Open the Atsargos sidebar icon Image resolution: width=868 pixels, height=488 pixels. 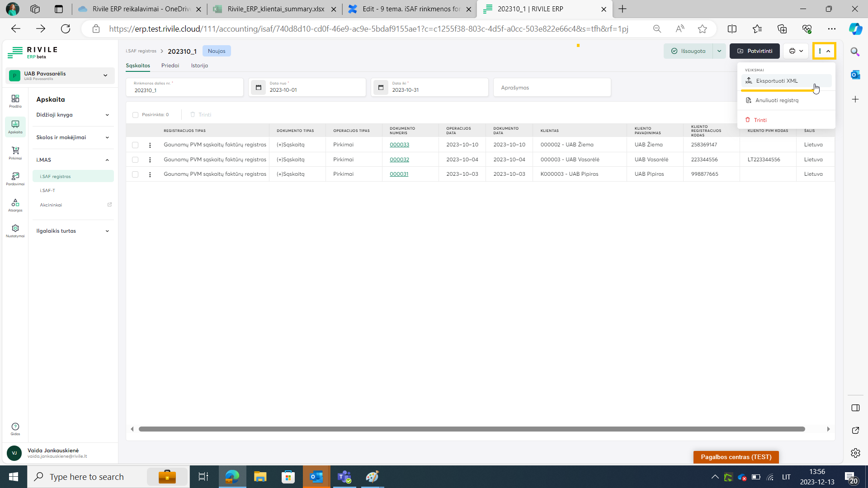tap(15, 204)
